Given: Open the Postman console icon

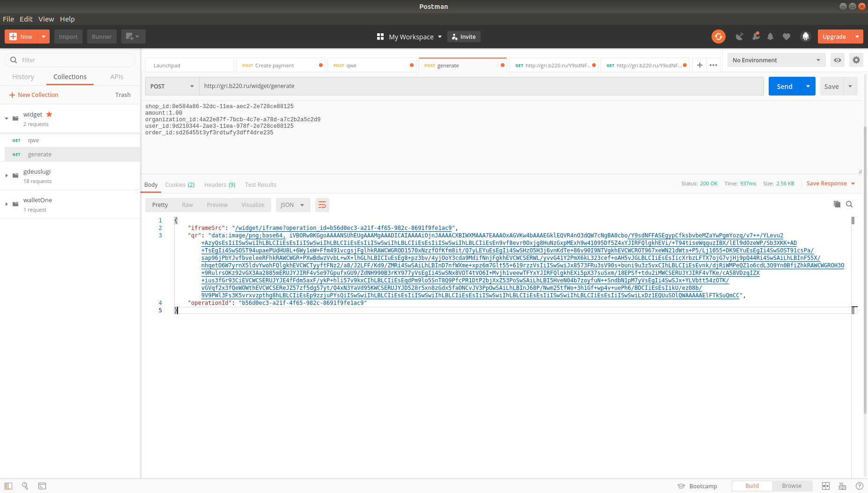Looking at the screenshot, I should [x=42, y=486].
